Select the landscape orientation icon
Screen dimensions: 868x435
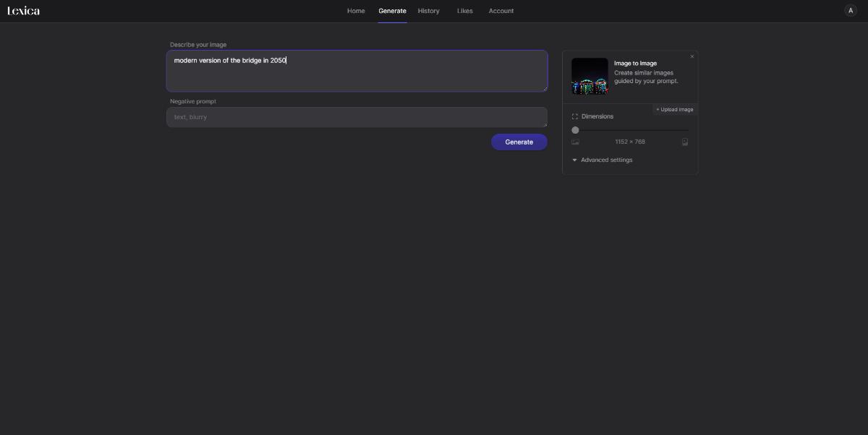(x=576, y=142)
